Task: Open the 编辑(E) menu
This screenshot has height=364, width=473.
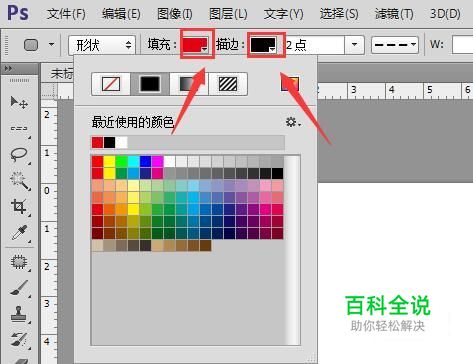Action: pyautogui.click(x=121, y=14)
